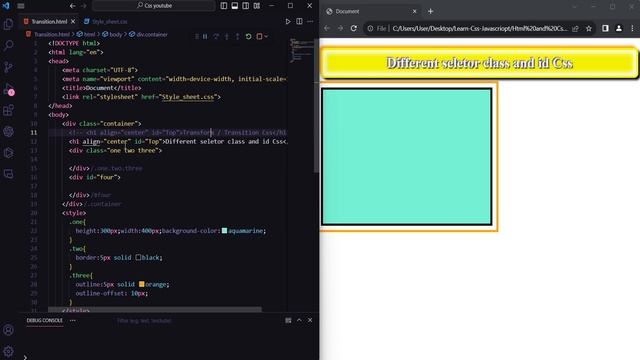640x360 pixels.
Task: Click the Css youtube command center search
Action: point(154,6)
